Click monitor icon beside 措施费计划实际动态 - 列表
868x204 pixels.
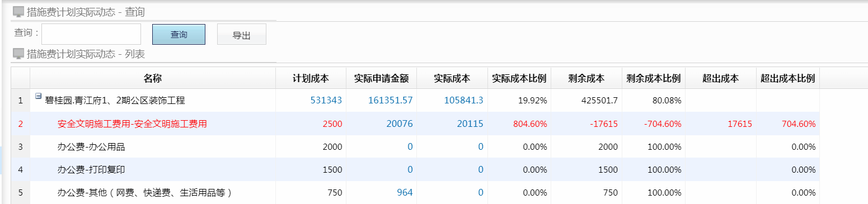[x=18, y=54]
